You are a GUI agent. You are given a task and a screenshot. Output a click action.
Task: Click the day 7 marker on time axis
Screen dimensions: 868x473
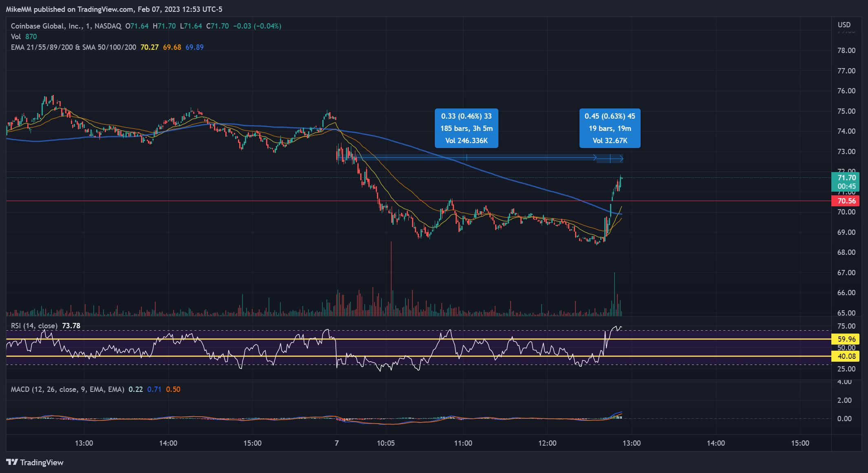coord(337,443)
